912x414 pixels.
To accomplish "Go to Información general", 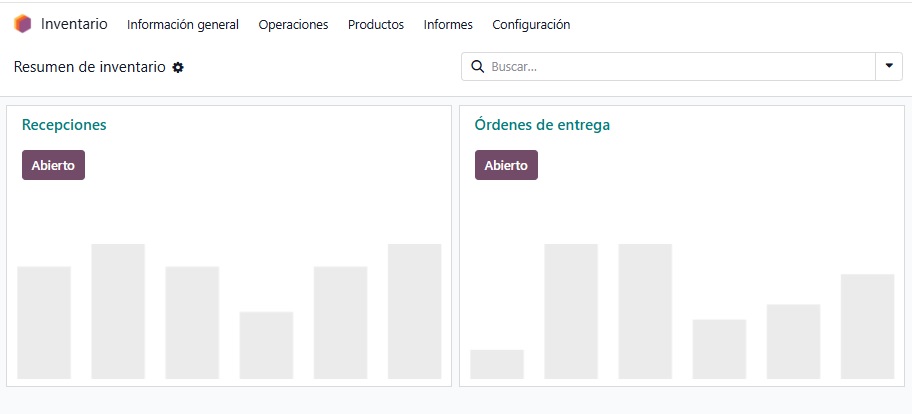I will (183, 24).
